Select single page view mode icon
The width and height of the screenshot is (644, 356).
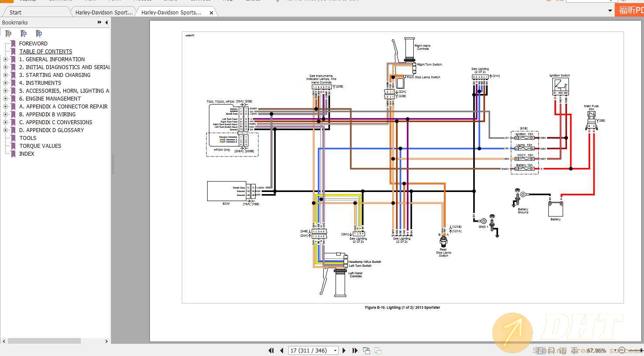coord(540,351)
